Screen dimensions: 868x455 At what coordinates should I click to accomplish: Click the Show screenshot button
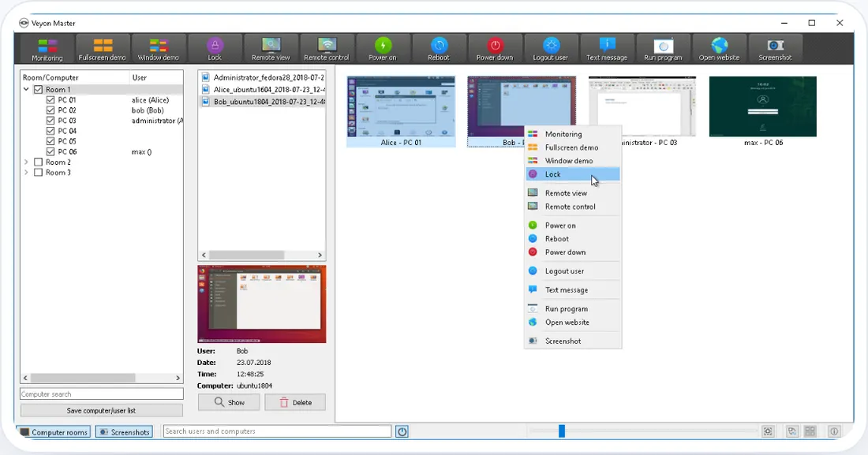(229, 402)
